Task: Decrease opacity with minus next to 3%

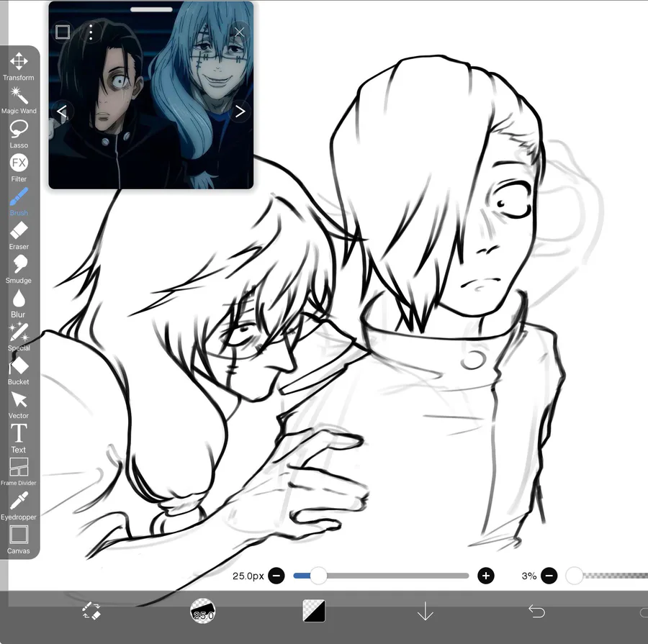Action: (549, 576)
